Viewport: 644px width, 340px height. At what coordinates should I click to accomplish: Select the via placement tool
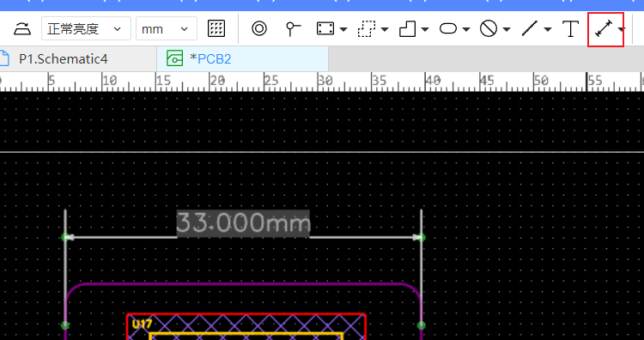coord(259,28)
